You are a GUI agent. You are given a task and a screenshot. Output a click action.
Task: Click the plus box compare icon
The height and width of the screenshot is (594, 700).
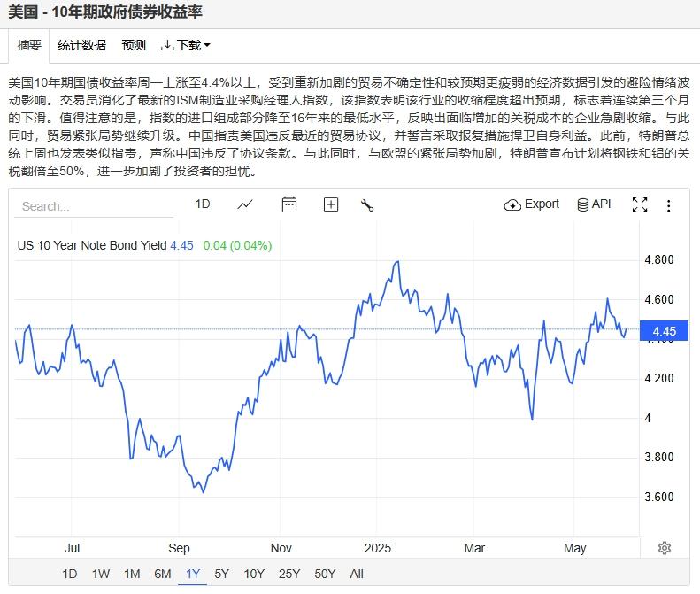[331, 204]
